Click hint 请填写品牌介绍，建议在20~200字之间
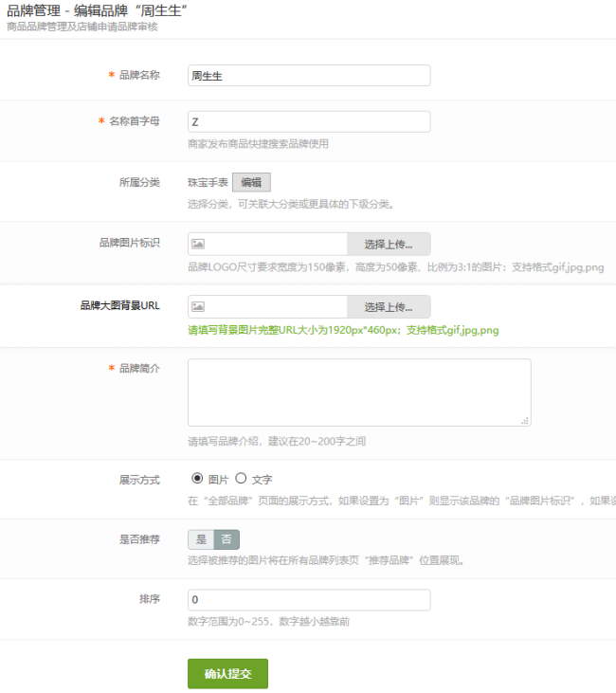616x693 pixels. tap(277, 442)
